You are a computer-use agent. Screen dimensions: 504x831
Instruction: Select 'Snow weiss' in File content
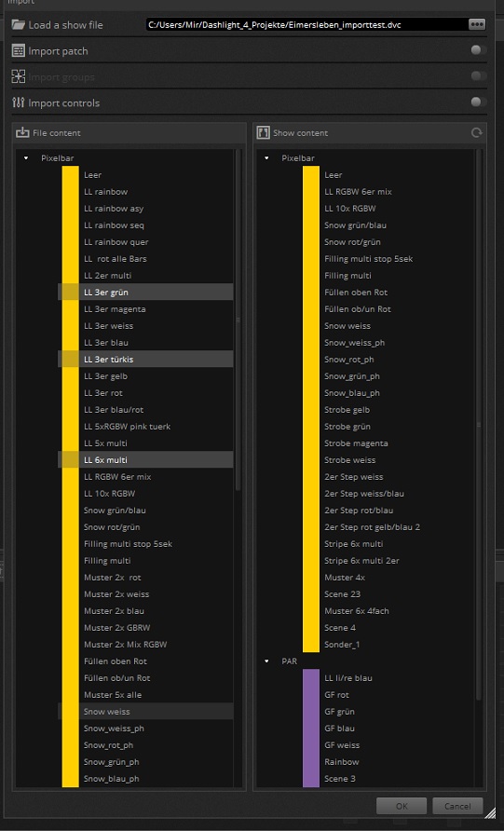pos(145,711)
